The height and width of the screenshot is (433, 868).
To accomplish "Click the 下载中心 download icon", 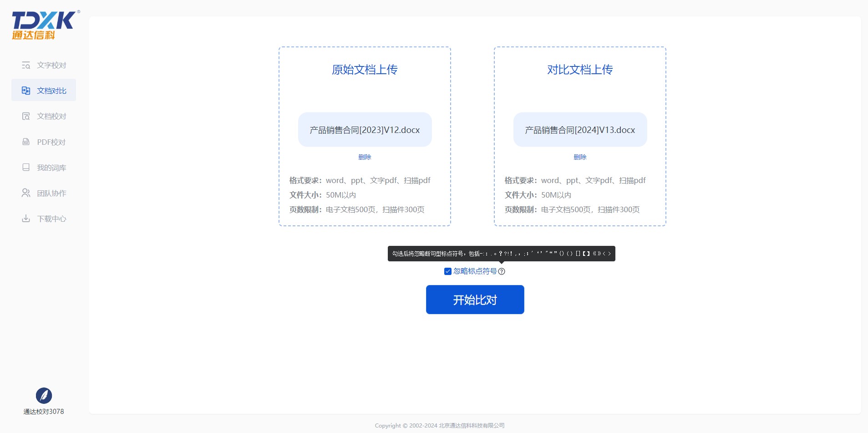I will (26, 219).
